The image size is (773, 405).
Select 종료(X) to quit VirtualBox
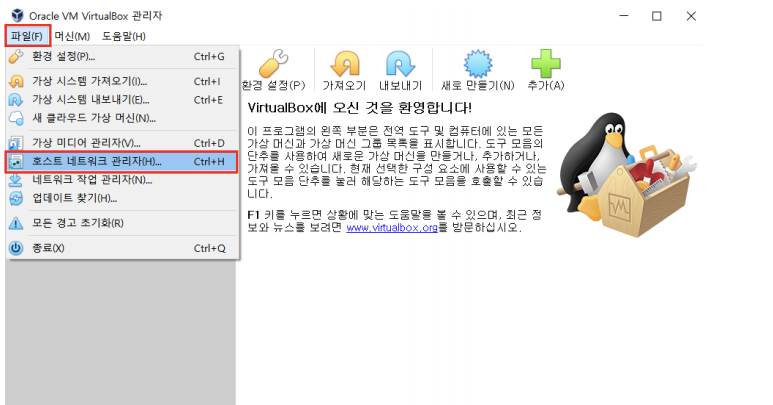[122, 248]
